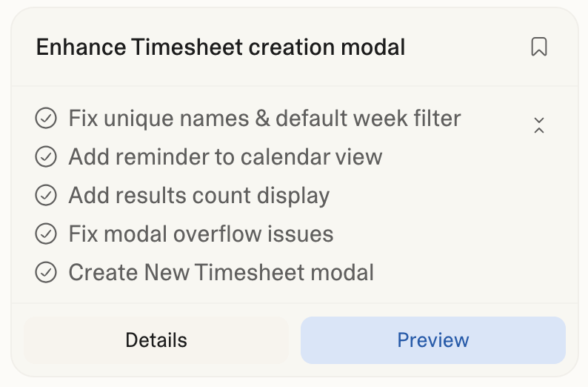Bookmark the Enhance Timesheet creation modal card

[539, 47]
